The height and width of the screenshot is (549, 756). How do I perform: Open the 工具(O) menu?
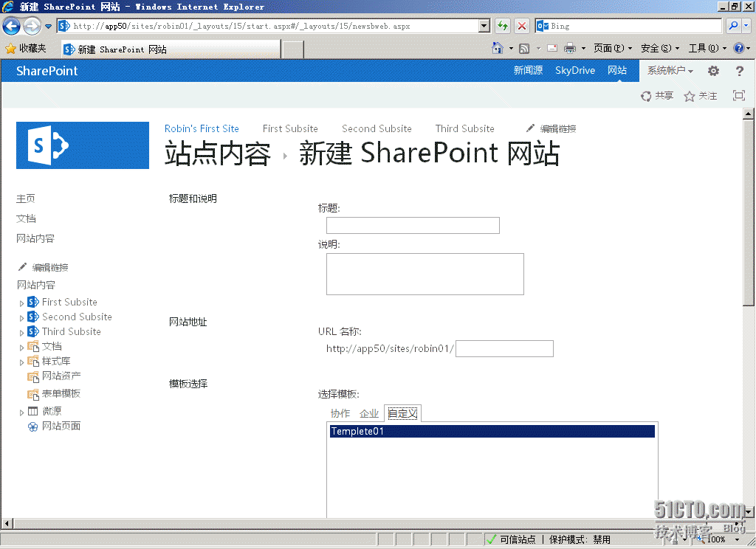click(707, 48)
